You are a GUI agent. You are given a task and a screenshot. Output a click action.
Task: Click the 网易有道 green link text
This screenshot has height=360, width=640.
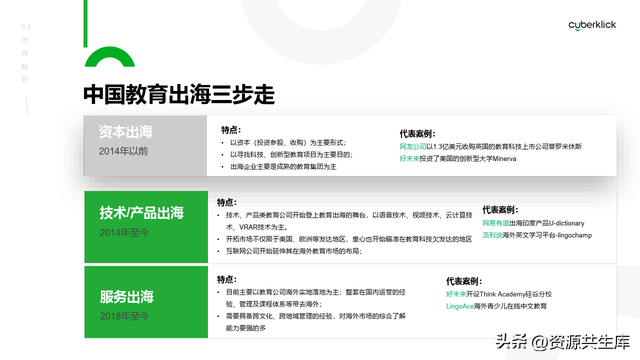(x=496, y=223)
